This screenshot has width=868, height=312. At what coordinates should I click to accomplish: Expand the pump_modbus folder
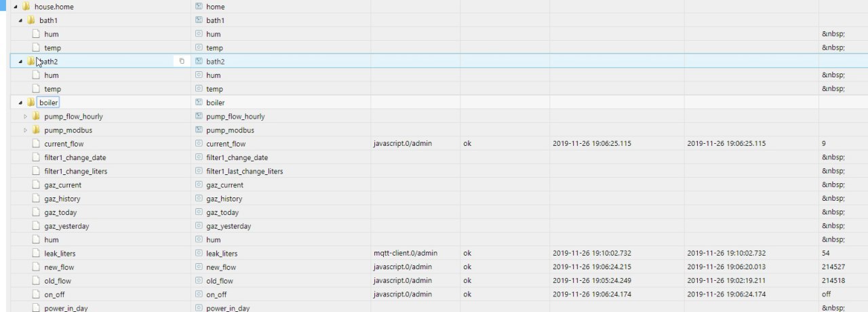(x=26, y=130)
